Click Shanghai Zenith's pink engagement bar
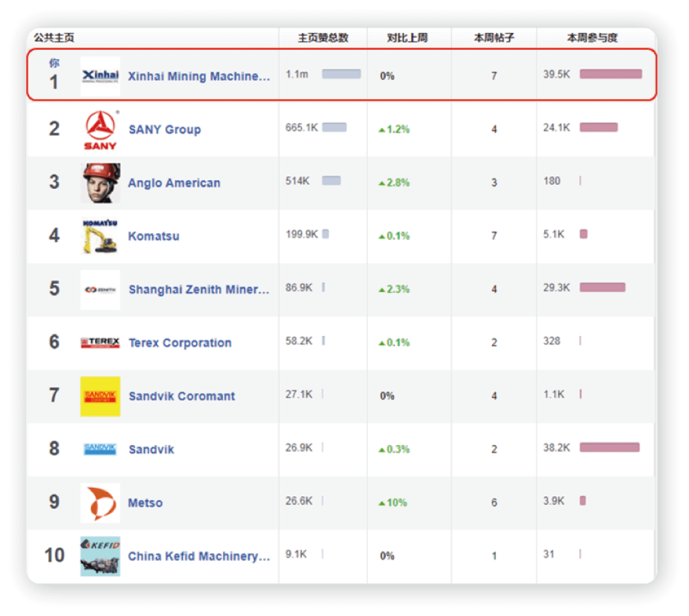 [602, 287]
